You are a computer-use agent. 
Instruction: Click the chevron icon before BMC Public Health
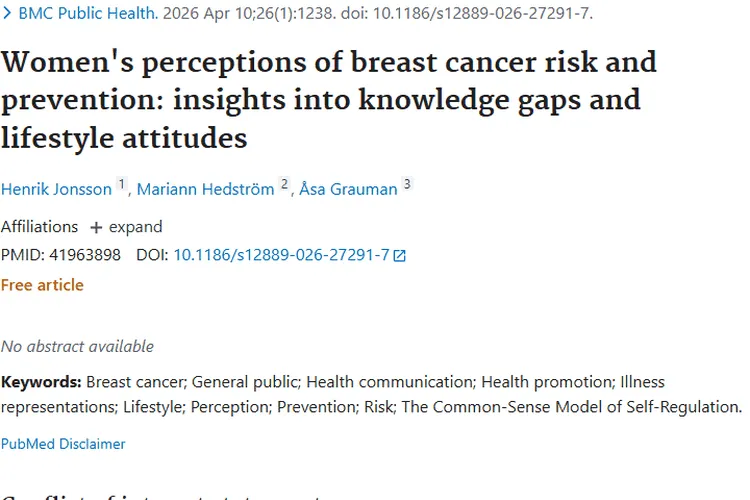click(x=7, y=14)
